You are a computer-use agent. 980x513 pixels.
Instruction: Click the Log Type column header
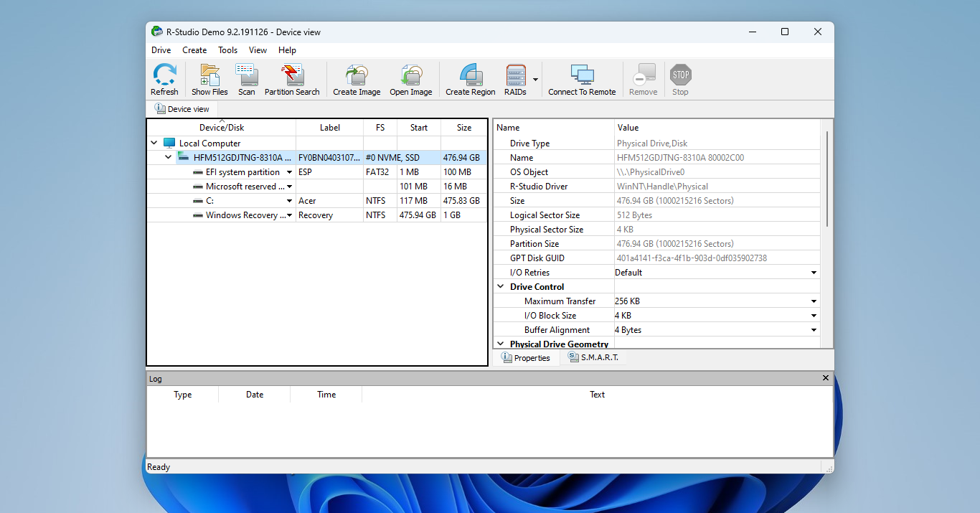[x=183, y=395]
